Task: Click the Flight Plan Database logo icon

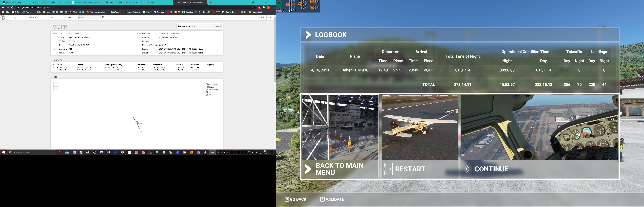Action: pos(3,18)
